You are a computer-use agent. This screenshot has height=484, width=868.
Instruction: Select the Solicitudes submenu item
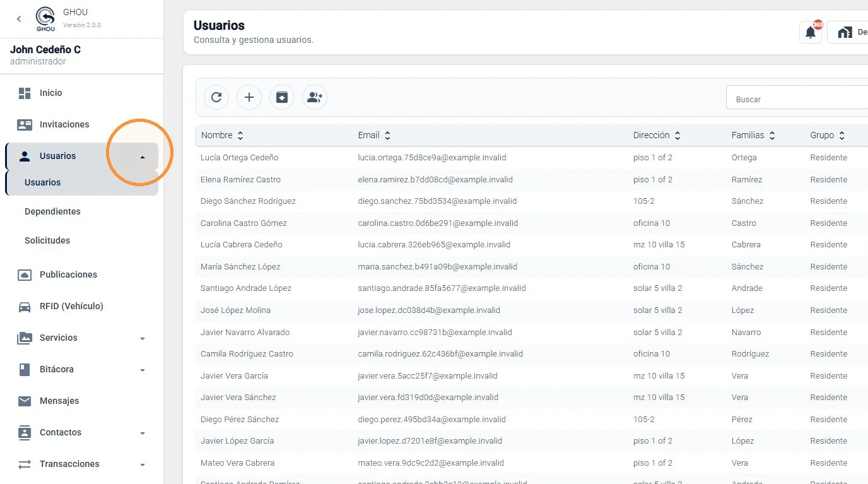(x=81, y=240)
